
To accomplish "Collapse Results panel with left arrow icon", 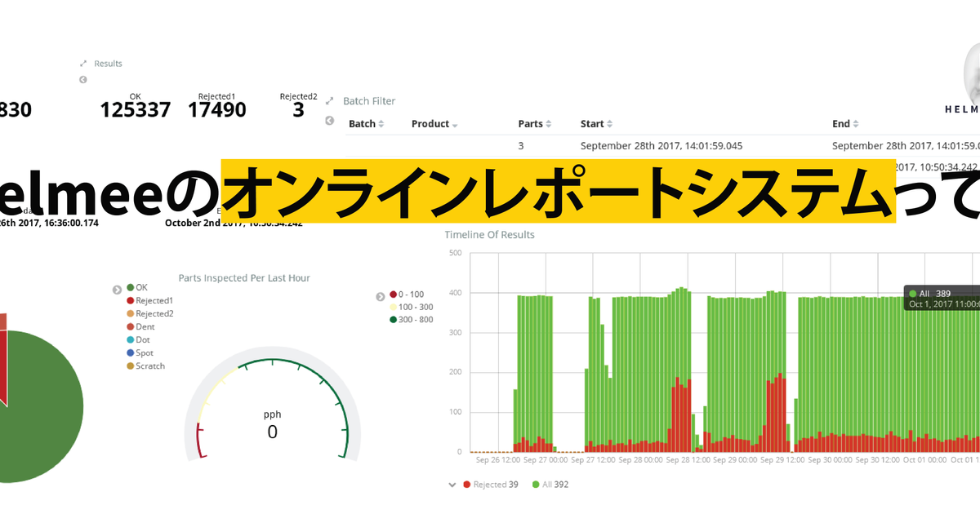I will [83, 80].
